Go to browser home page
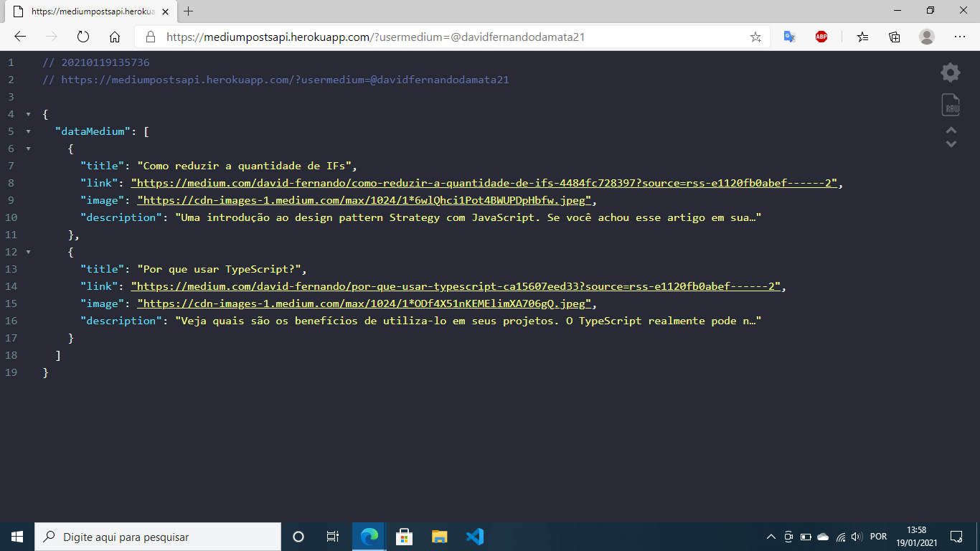 [115, 37]
